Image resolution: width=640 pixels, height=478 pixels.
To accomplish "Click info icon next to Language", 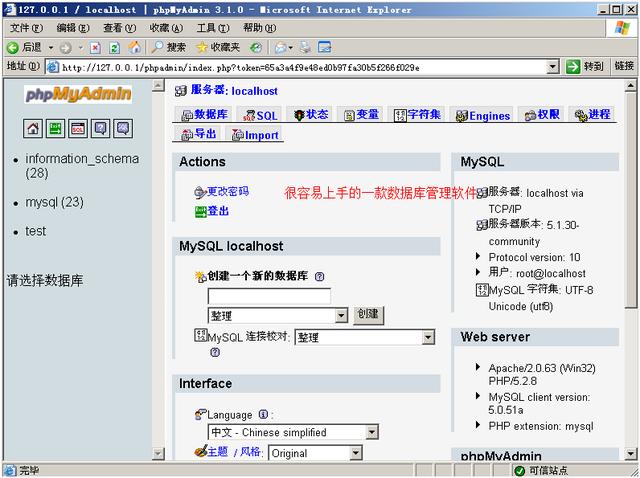I will [x=264, y=415].
